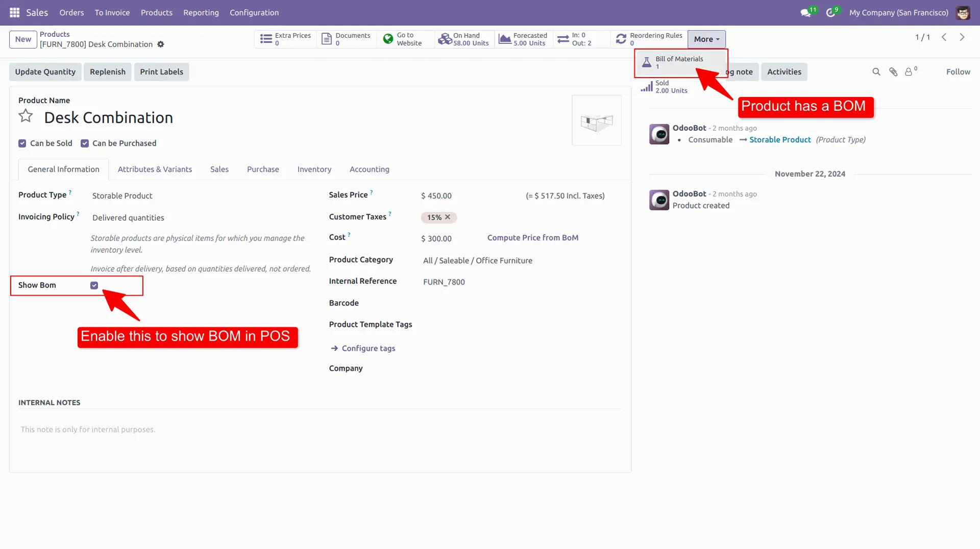
Task: Open Sold 2.00 Units stat
Action: (x=681, y=87)
